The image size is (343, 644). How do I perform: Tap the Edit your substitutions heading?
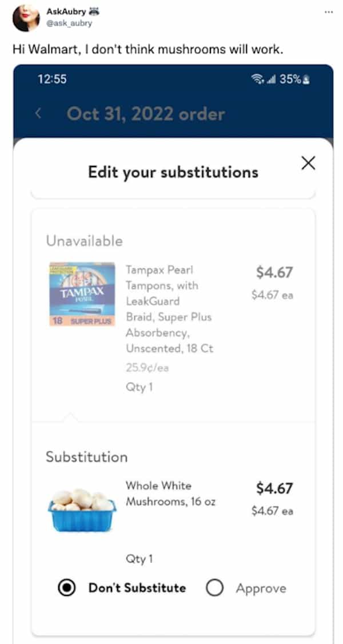pos(173,172)
